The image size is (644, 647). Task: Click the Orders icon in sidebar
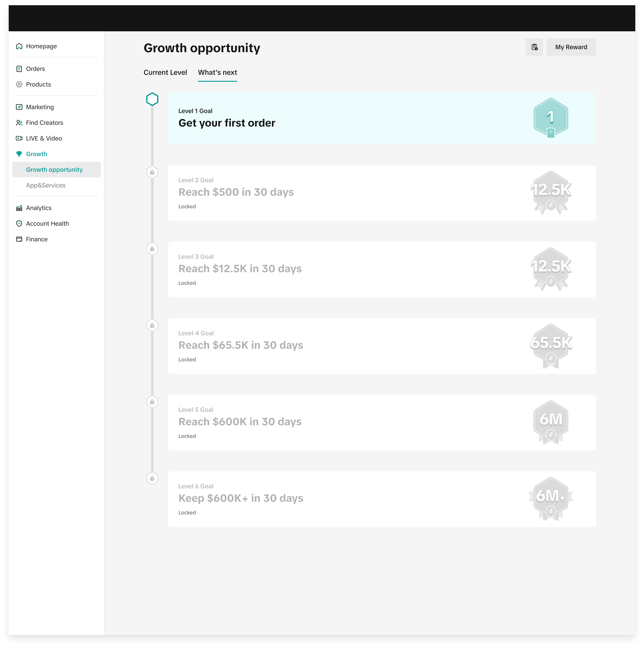[19, 69]
